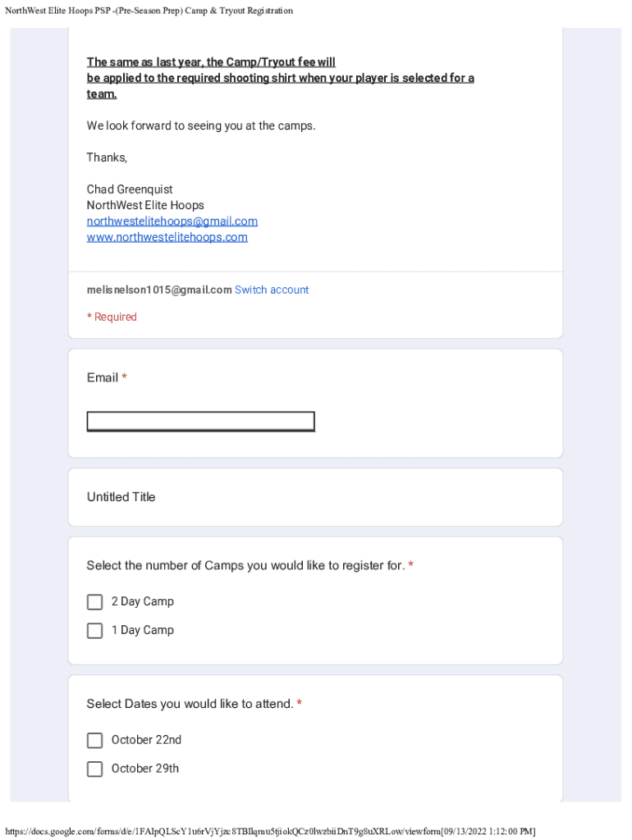Screen dimensions: 632x840
Task: Click the Select Dates question text
Action: pyautogui.click(x=190, y=704)
